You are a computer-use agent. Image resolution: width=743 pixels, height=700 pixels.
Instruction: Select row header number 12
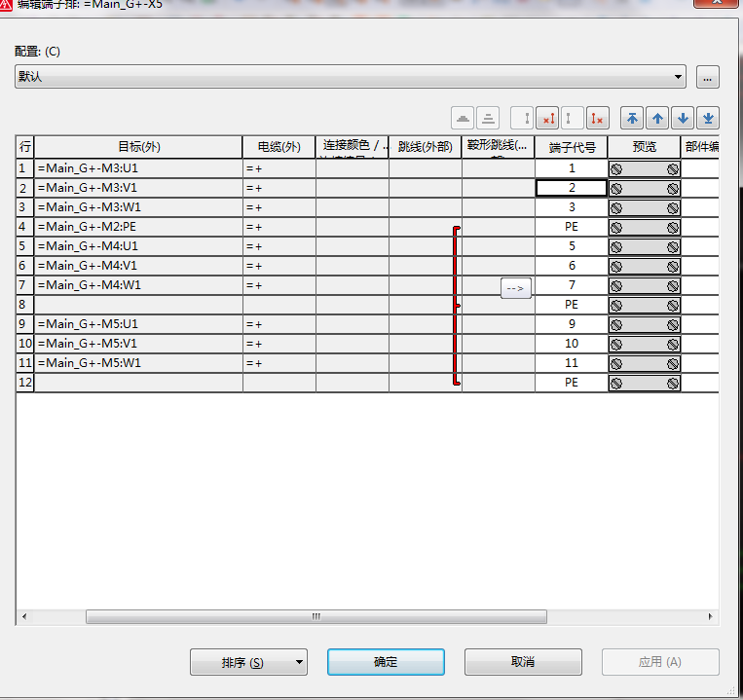coord(25,383)
